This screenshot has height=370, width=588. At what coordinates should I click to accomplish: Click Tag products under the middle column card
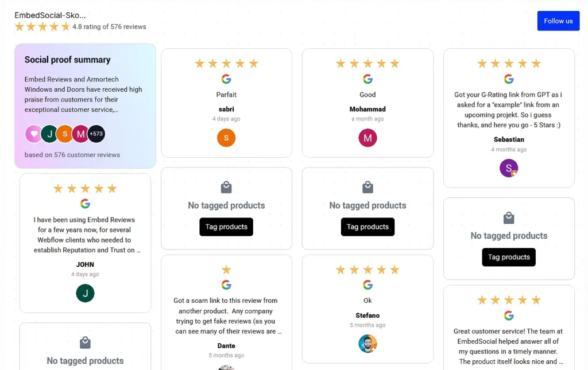(x=367, y=227)
